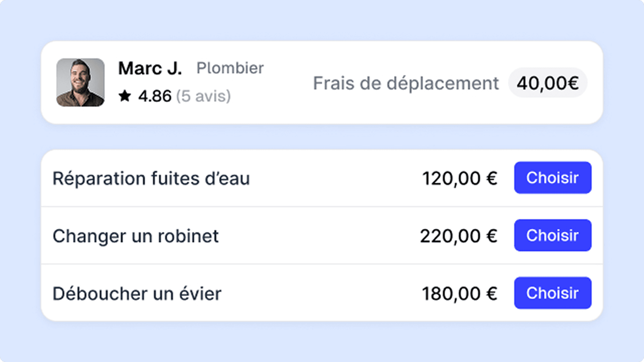Select the Choisir button for Changer un robinet
This screenshot has height=362, width=644.
click(552, 235)
